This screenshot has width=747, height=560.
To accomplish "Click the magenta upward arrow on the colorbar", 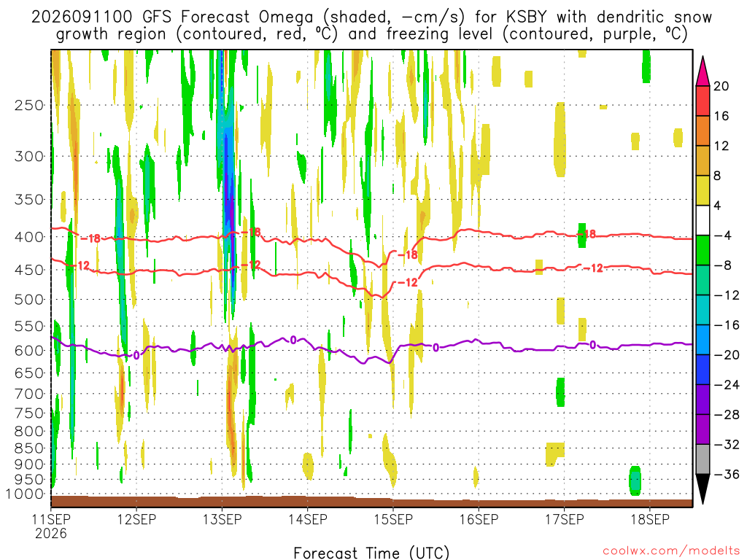I will tap(703, 71).
